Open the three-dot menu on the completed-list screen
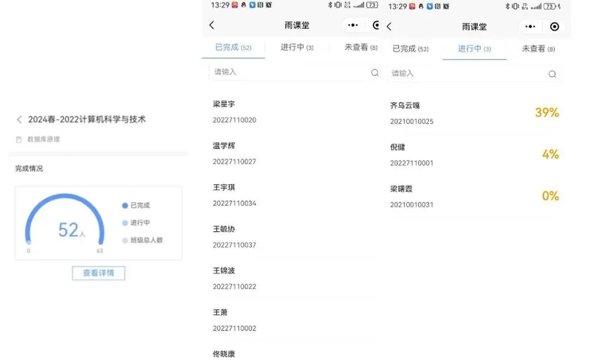The width and height of the screenshot is (591, 364). point(353,25)
